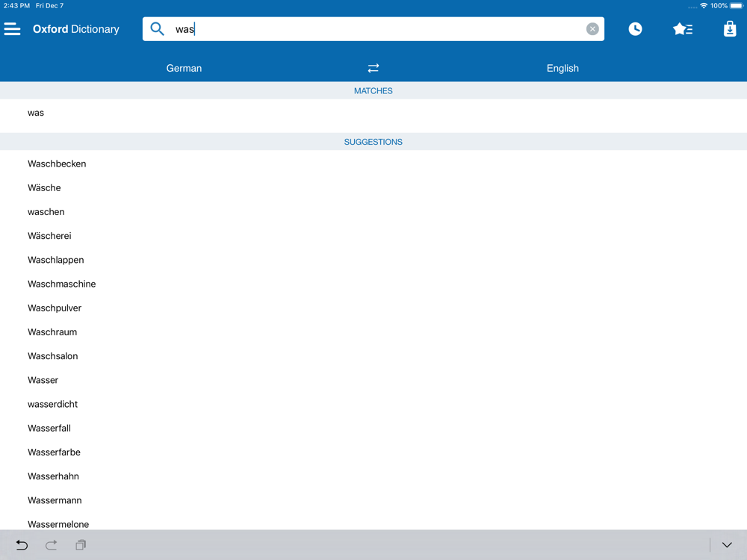The height and width of the screenshot is (560, 747).
Task: Open suggestion 'Waschlappen'
Action: [x=373, y=260]
